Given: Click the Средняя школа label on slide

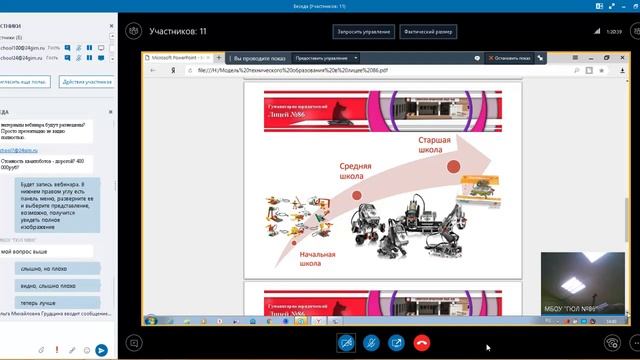Looking at the screenshot, I should 355,171.
